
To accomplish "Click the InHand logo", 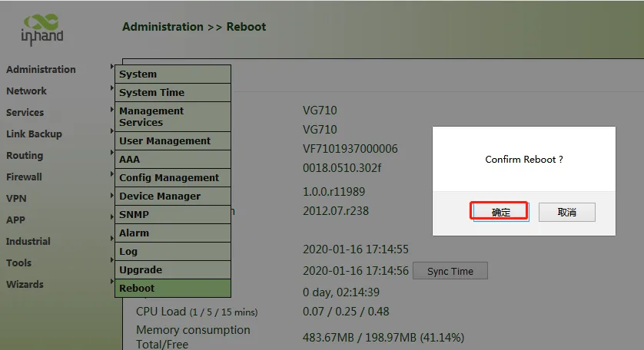I will [42, 29].
